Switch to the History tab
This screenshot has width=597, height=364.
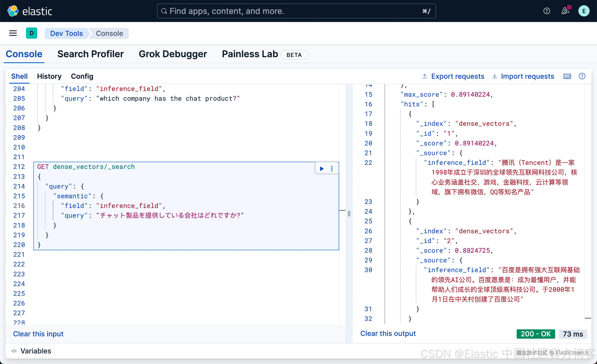click(49, 76)
